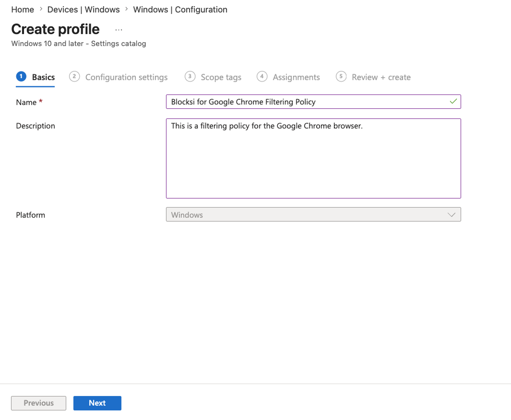Navigate to Home breadcrumb
This screenshot has width=511, height=420.
coord(23,10)
